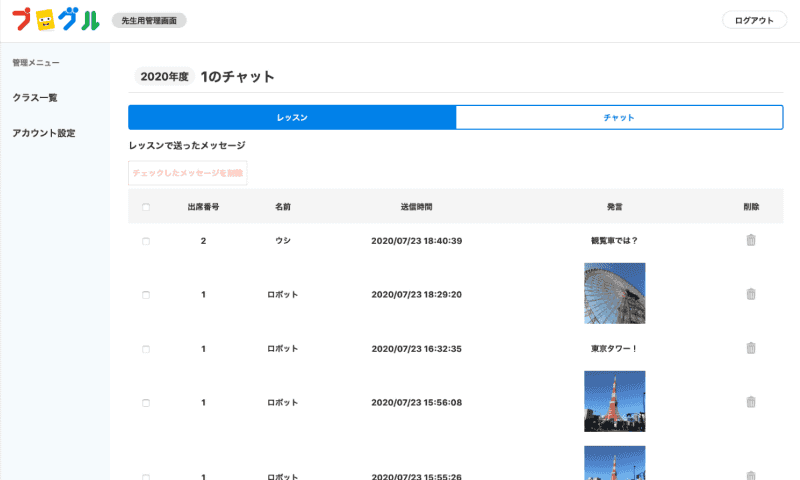Click the 名前 column header
The width and height of the screenshot is (800, 480).
point(283,207)
